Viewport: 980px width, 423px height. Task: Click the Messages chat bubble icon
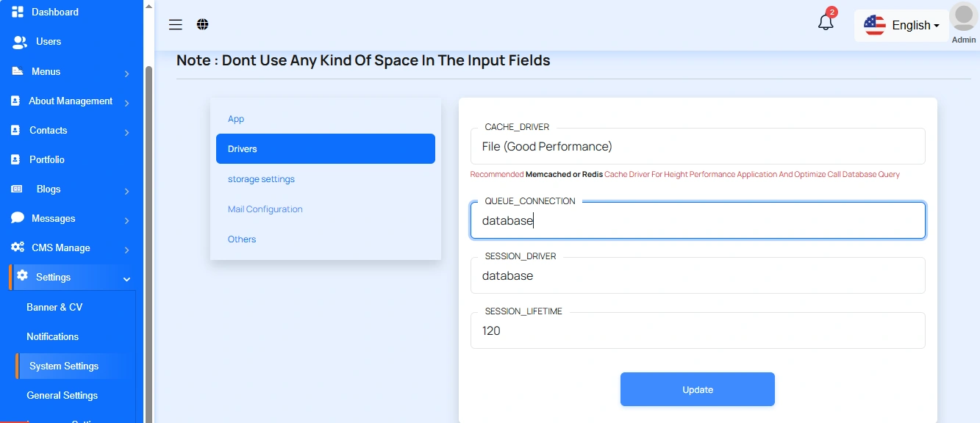(18, 218)
